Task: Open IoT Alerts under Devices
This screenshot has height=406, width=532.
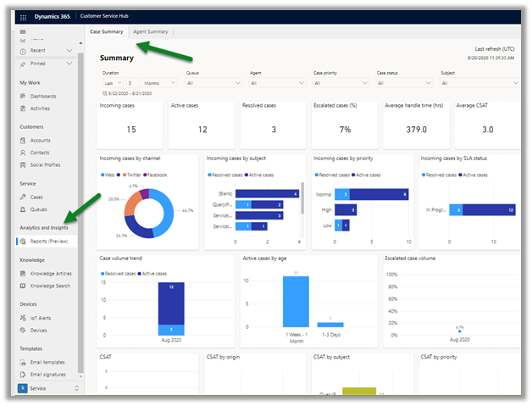Action: [40, 319]
